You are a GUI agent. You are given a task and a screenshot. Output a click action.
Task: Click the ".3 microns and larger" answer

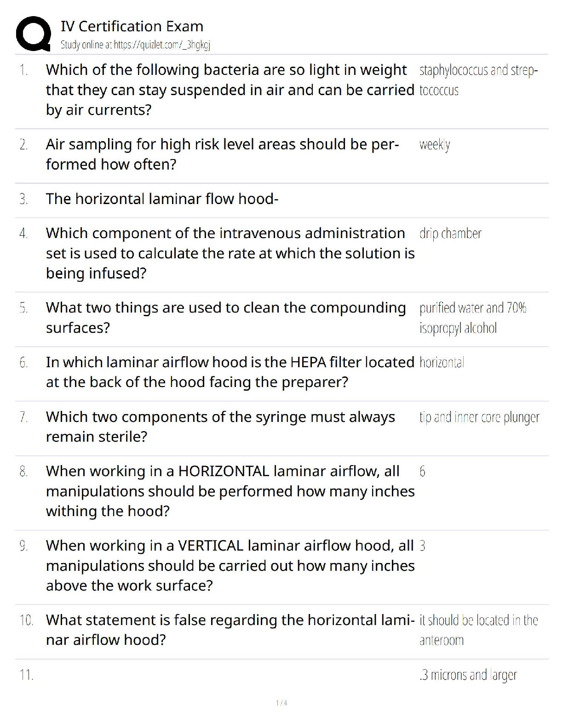[x=468, y=675]
